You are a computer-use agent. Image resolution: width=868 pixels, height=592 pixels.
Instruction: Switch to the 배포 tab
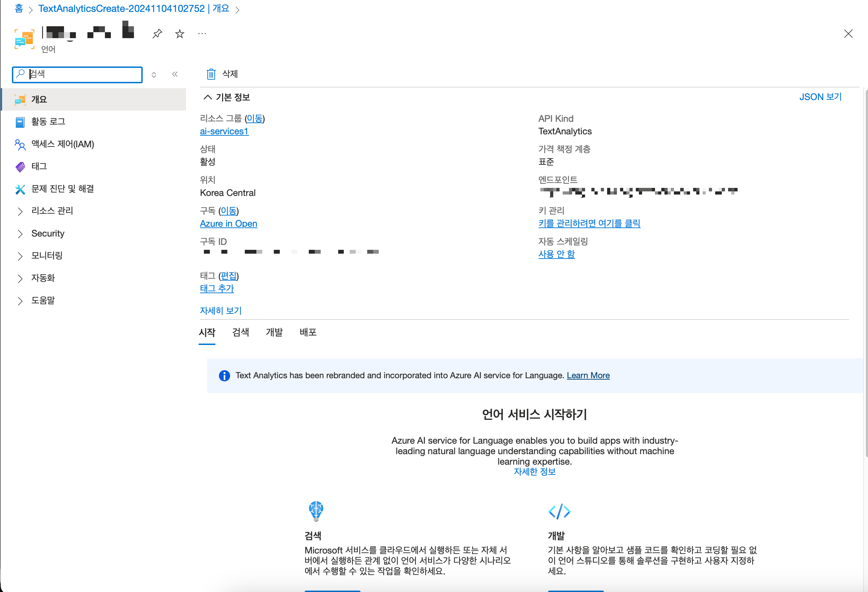(308, 332)
